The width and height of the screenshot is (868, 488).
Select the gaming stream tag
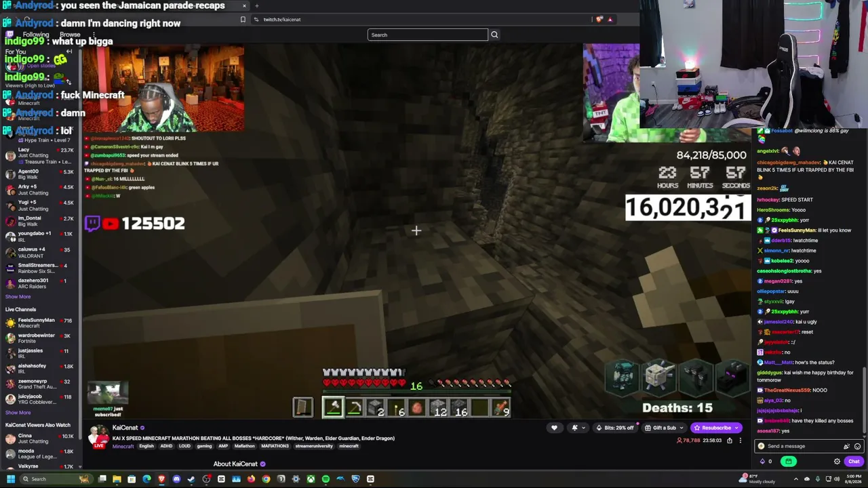coord(204,446)
